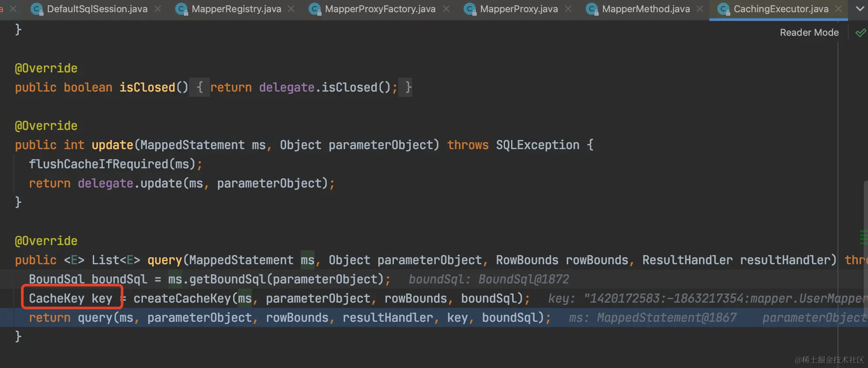Click the isClosed method name in its declaration
The image size is (868, 368).
coord(147,87)
